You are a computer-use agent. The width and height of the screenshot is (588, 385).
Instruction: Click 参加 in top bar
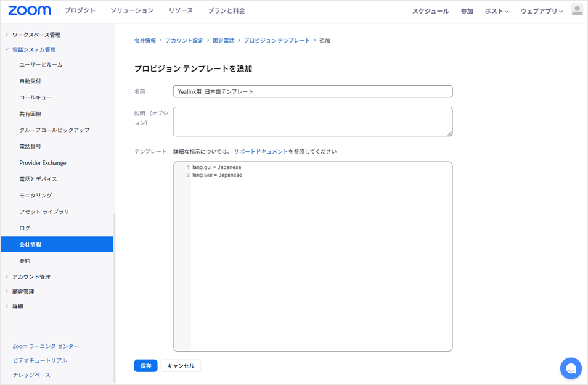click(x=467, y=11)
